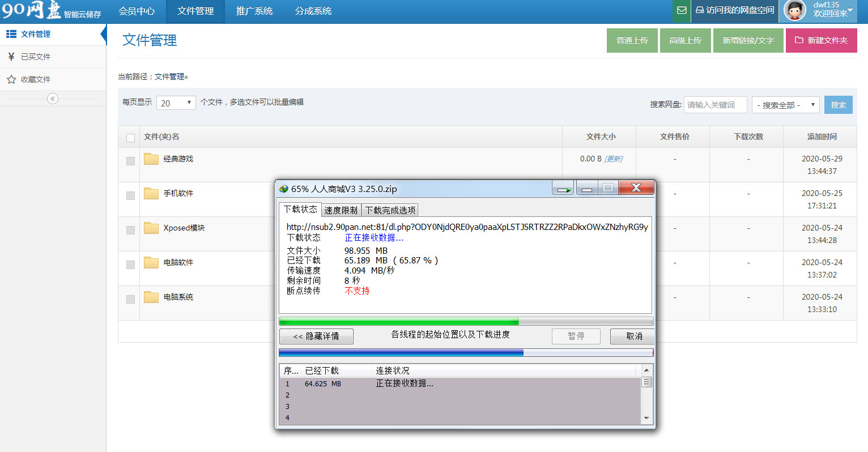Click the blue thread progress bar
Viewport: 868px width, 452px height.
point(466,353)
